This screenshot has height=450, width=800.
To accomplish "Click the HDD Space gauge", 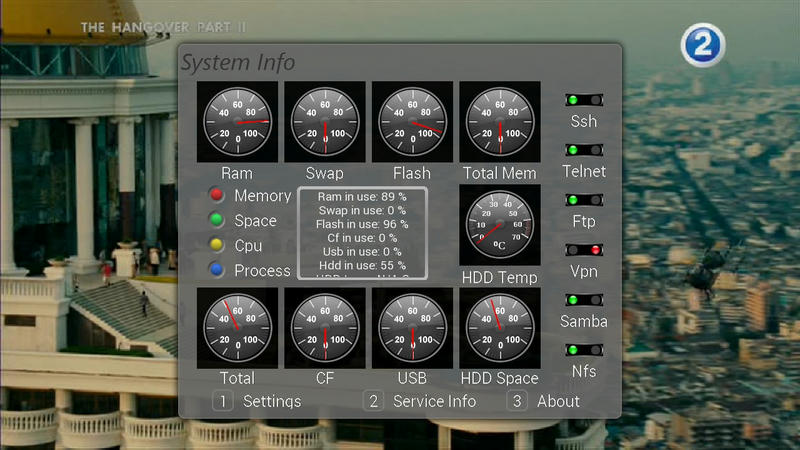I will point(500,328).
